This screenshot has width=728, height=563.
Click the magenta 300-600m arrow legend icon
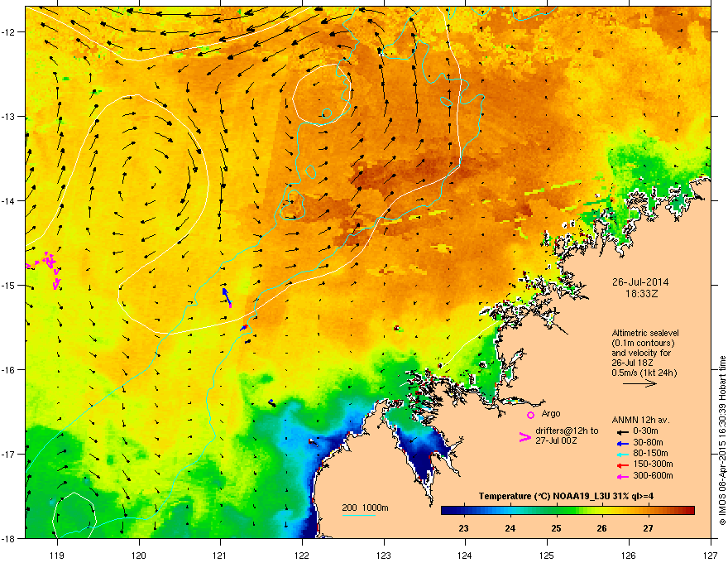point(622,476)
